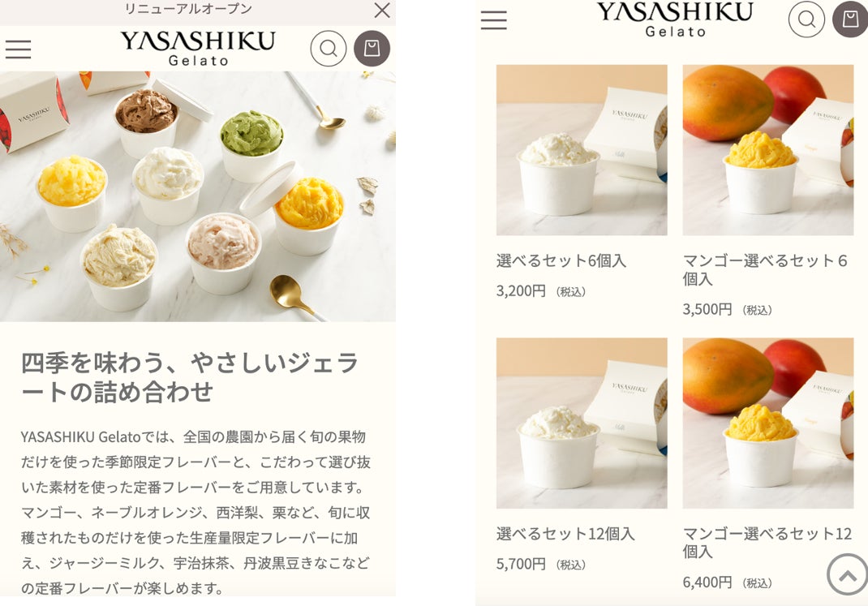Screen dimensions: 868x606
Task: Open the shopping cart on right screen
Action: (850, 19)
